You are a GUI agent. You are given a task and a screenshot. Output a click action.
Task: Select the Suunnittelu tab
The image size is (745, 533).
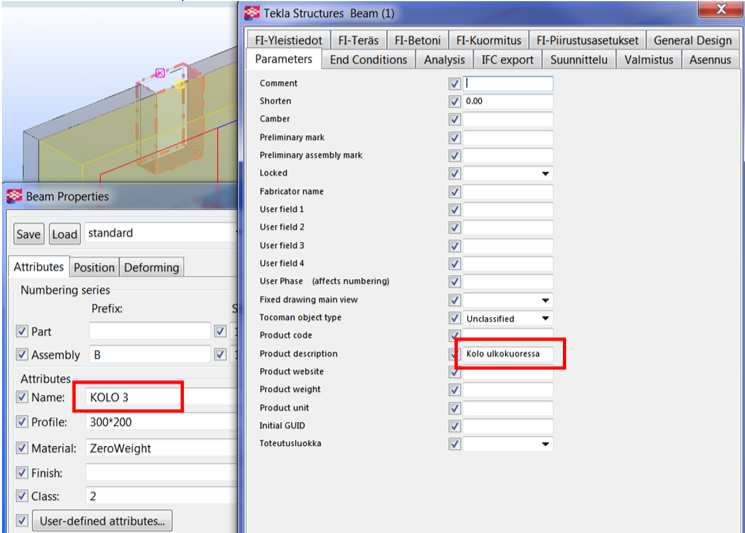(579, 60)
